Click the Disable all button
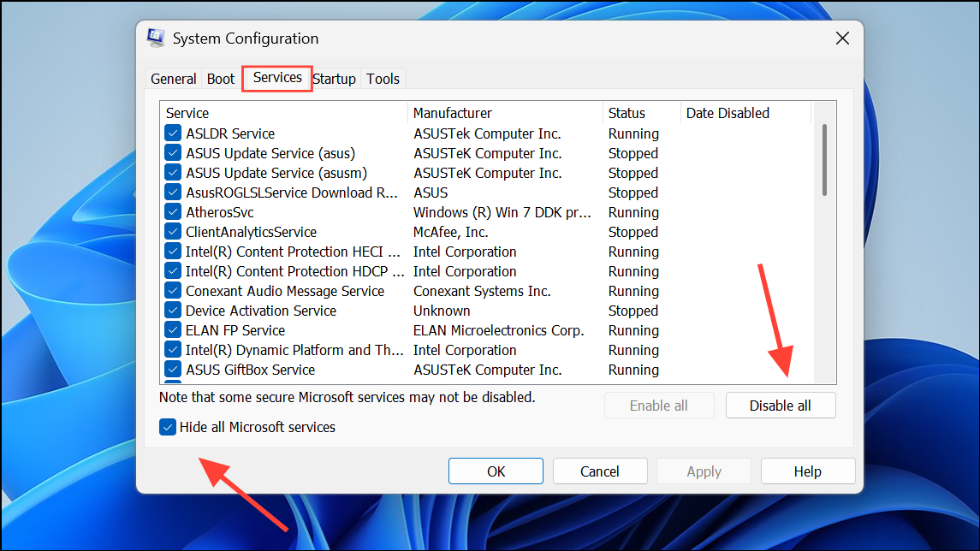This screenshot has height=551, width=980. (x=780, y=405)
